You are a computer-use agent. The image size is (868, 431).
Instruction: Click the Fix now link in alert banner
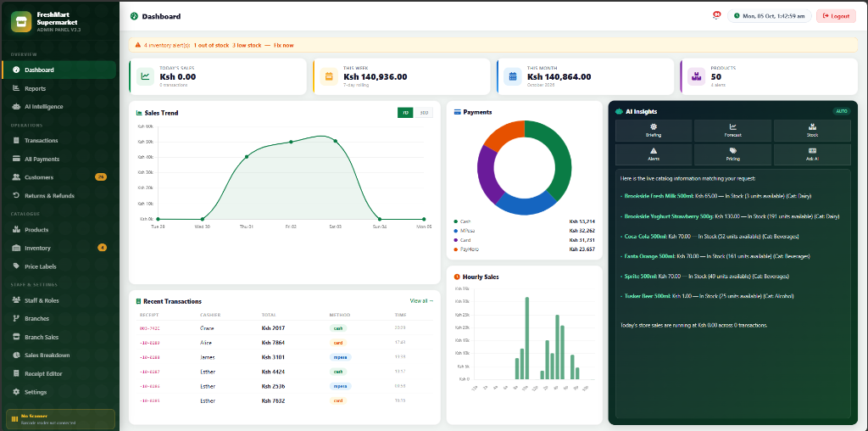[283, 46]
